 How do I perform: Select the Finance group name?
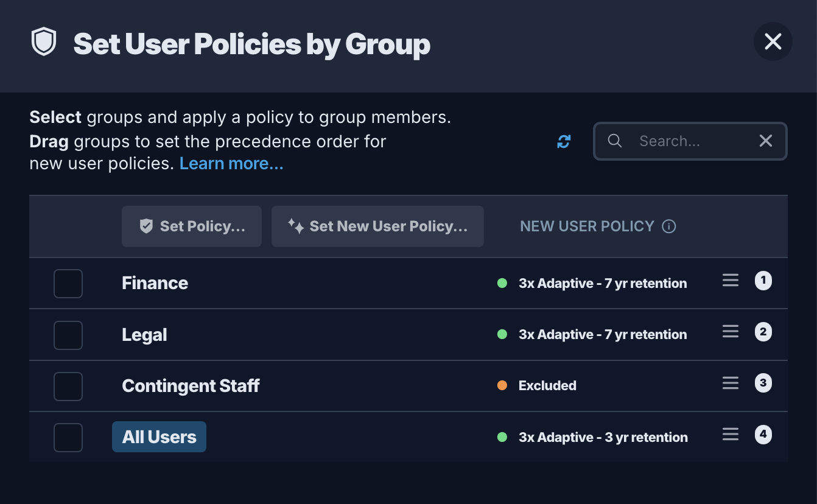click(x=155, y=283)
